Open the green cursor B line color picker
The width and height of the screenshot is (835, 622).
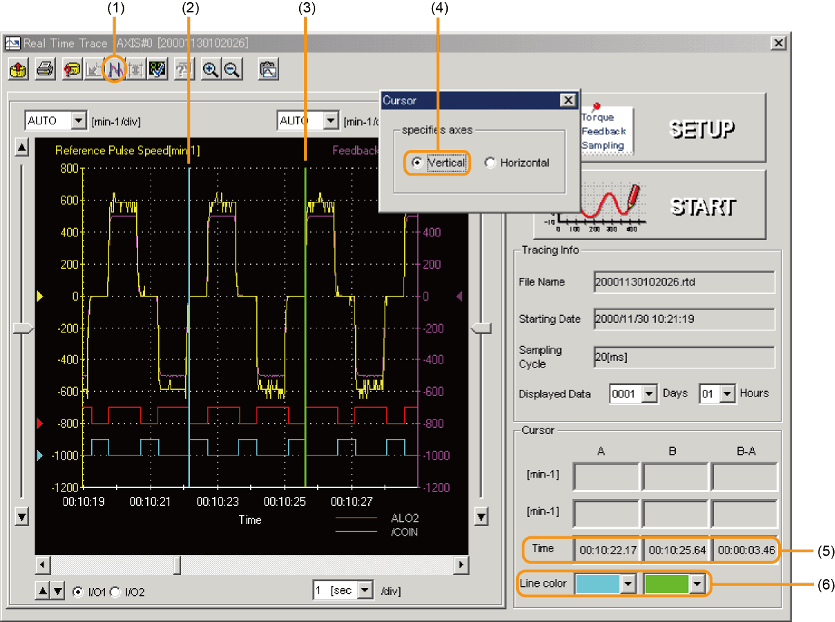[697, 583]
